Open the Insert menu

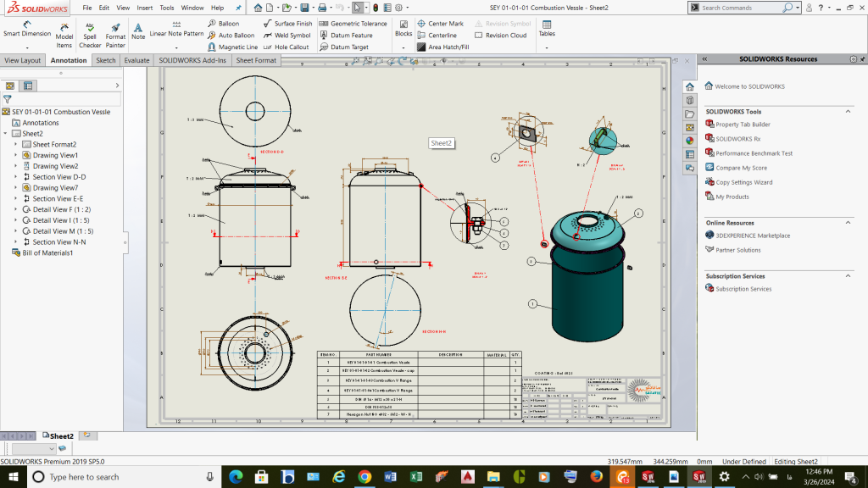pos(145,8)
